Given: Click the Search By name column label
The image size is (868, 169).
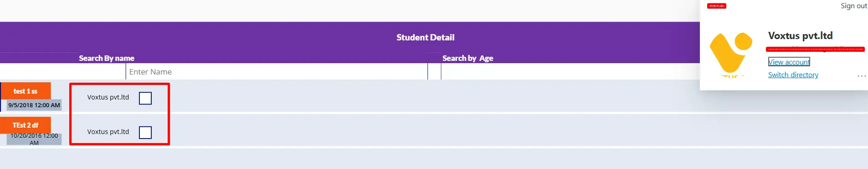Looking at the screenshot, I should pyautogui.click(x=107, y=58).
